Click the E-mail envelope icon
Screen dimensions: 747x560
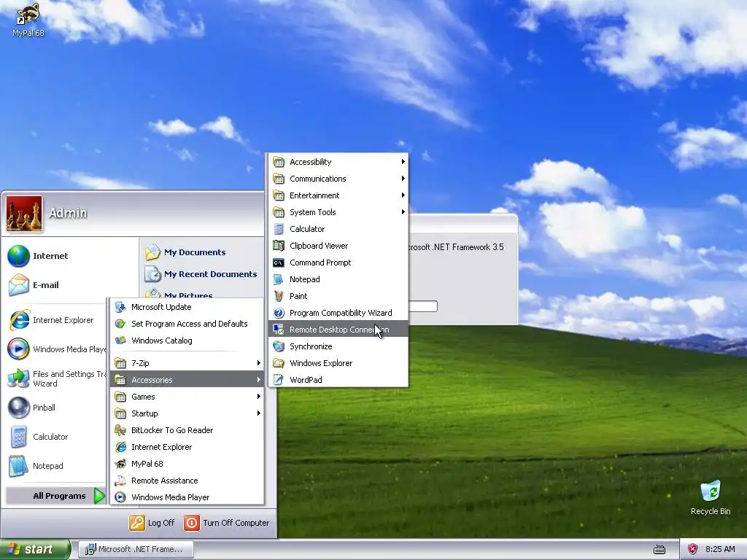pyautogui.click(x=18, y=285)
